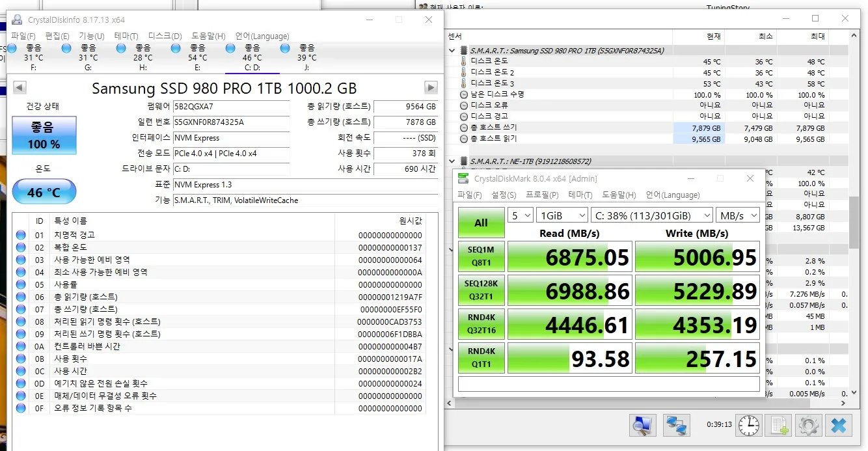Run the SEQ1M Q8T1 test
868x451 pixels.
coord(481,256)
